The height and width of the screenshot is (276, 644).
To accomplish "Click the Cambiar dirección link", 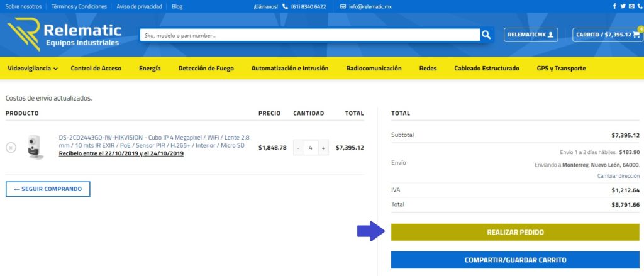I will [618, 175].
